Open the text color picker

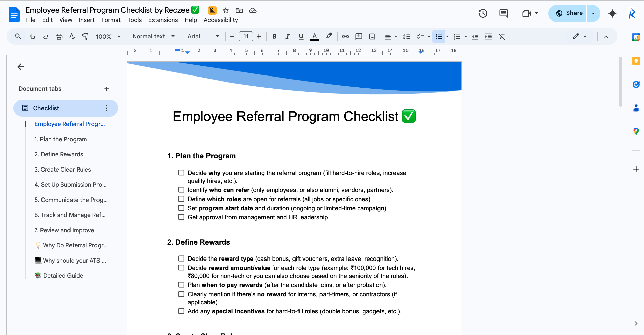tap(315, 36)
